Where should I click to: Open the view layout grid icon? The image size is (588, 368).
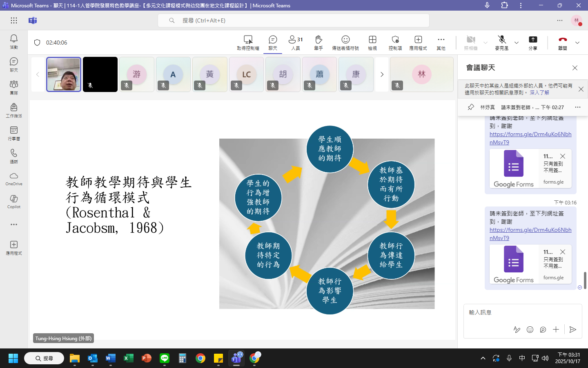pyautogui.click(x=372, y=42)
